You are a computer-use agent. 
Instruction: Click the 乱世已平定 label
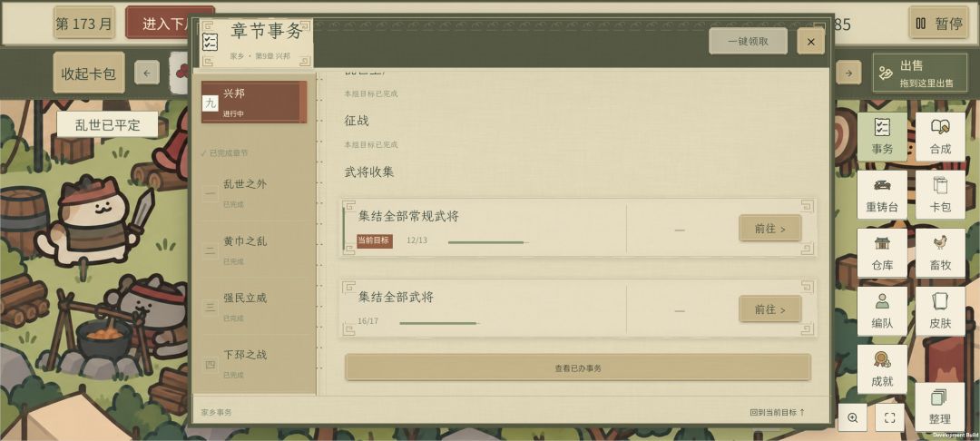(107, 124)
